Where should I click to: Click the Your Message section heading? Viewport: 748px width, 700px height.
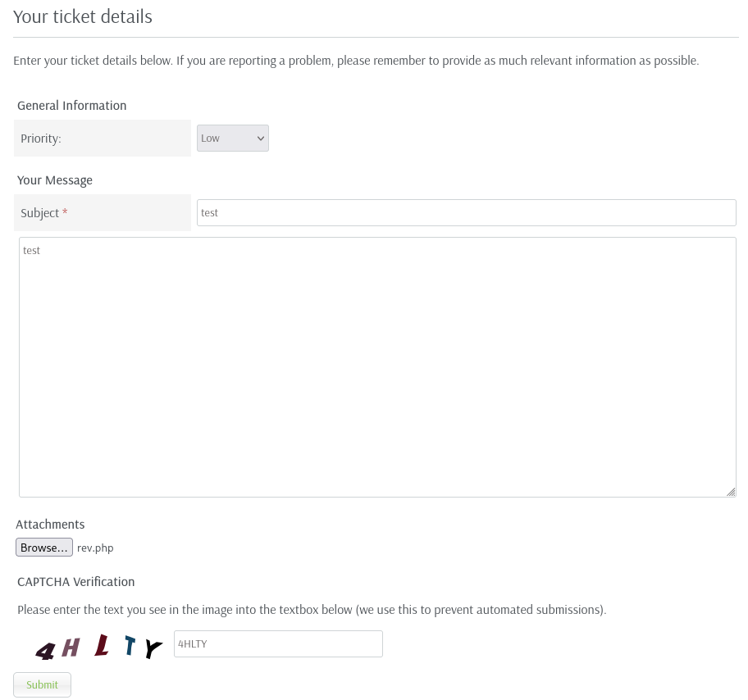point(55,180)
